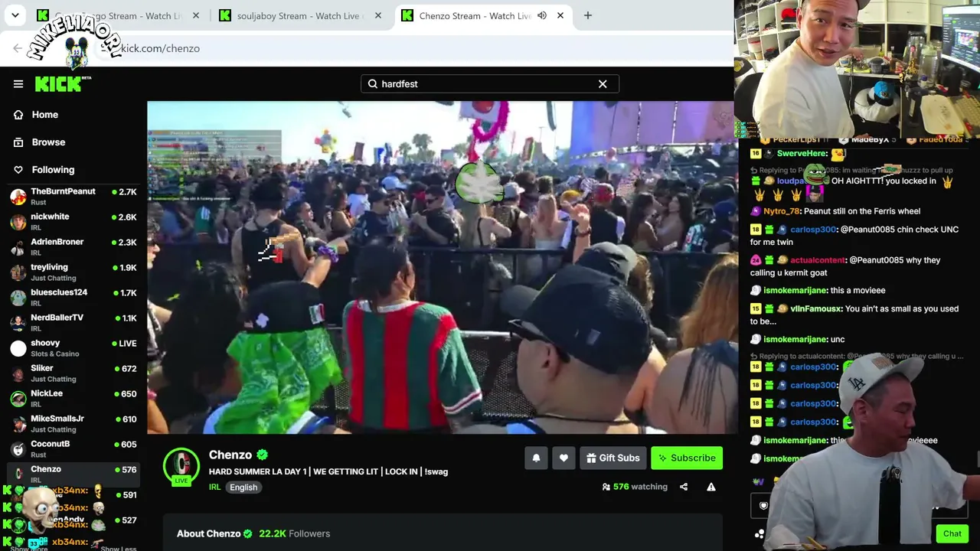
Task: Open AdrienBroner channel from the sidebar
Action: tap(73, 247)
